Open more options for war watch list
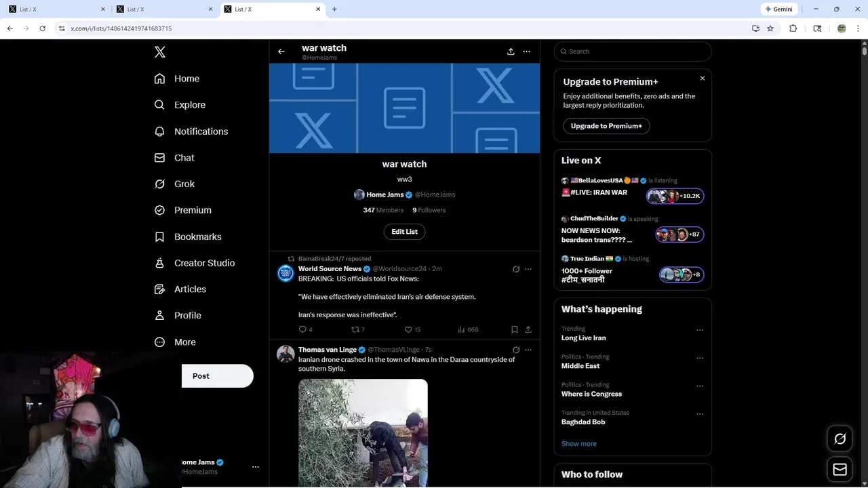 pyautogui.click(x=526, y=52)
